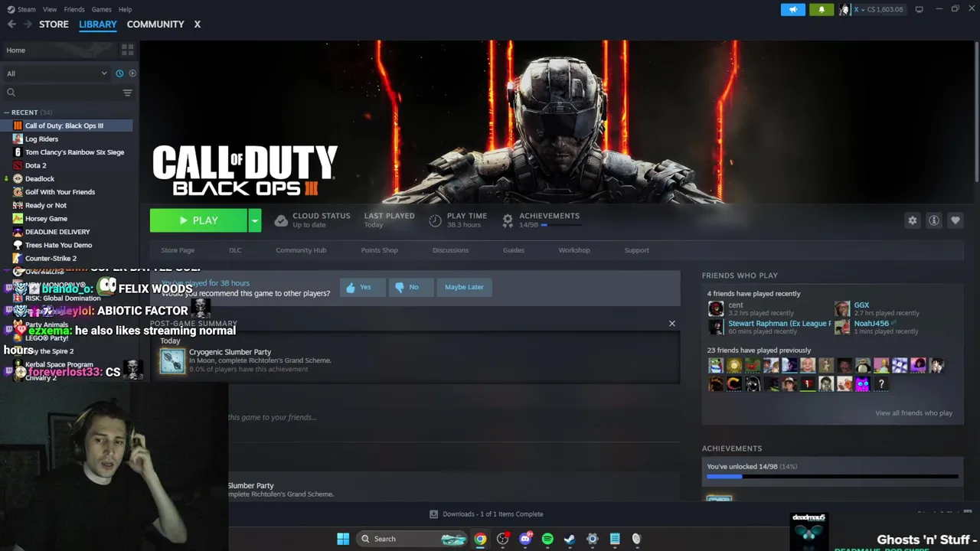This screenshot has height=551, width=980.
Task: Click the Steam icon in the taskbar
Action: click(x=570, y=539)
